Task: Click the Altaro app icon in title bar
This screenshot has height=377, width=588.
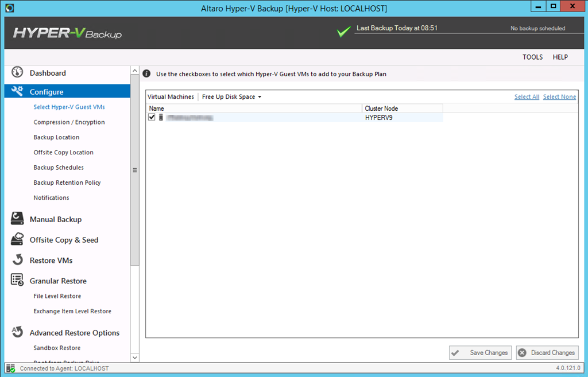Action: pos(10,8)
